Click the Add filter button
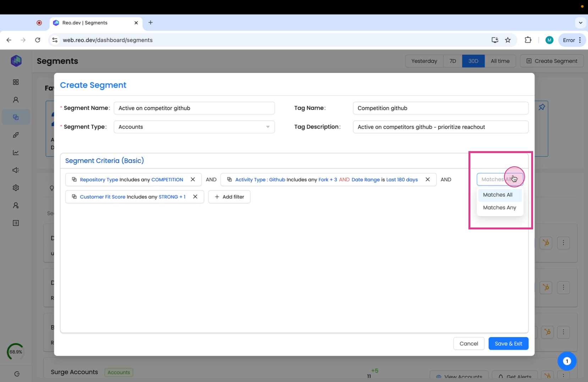Screen dimensions: 588x382 [229, 197]
